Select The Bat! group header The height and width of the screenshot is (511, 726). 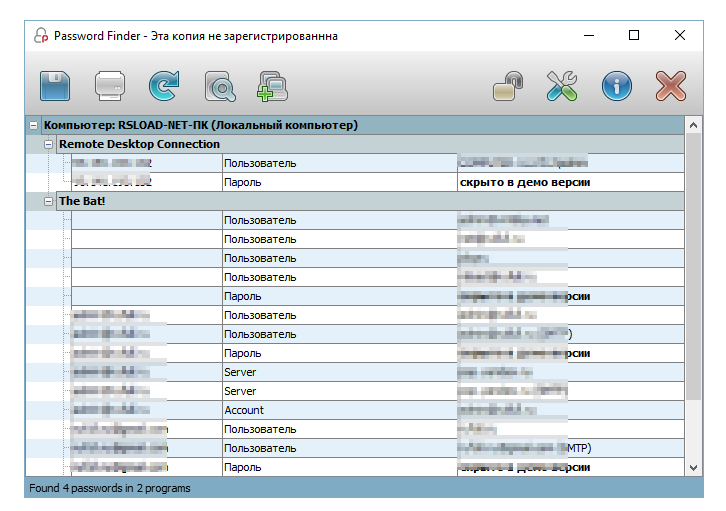[x=370, y=201]
